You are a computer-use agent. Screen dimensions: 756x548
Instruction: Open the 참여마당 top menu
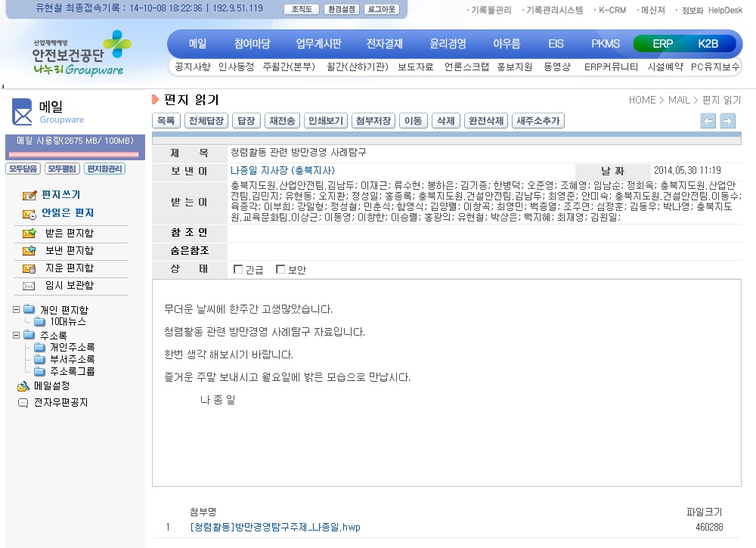pos(253,44)
